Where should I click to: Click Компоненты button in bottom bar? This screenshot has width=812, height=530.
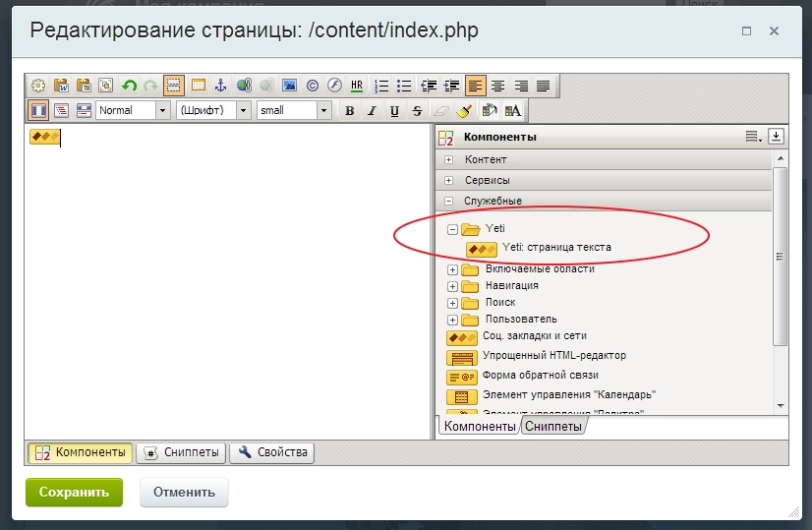click(81, 452)
